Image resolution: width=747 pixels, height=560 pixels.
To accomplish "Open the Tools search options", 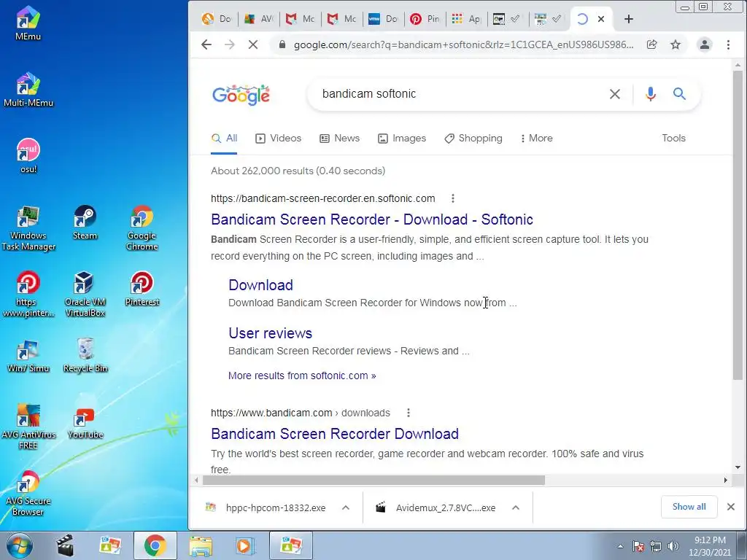I will pos(673,138).
